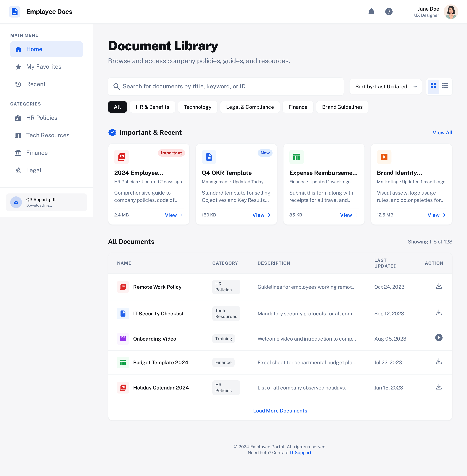Filter by Brand Guidelines
Image resolution: width=467 pixels, height=476 pixels.
342,107
